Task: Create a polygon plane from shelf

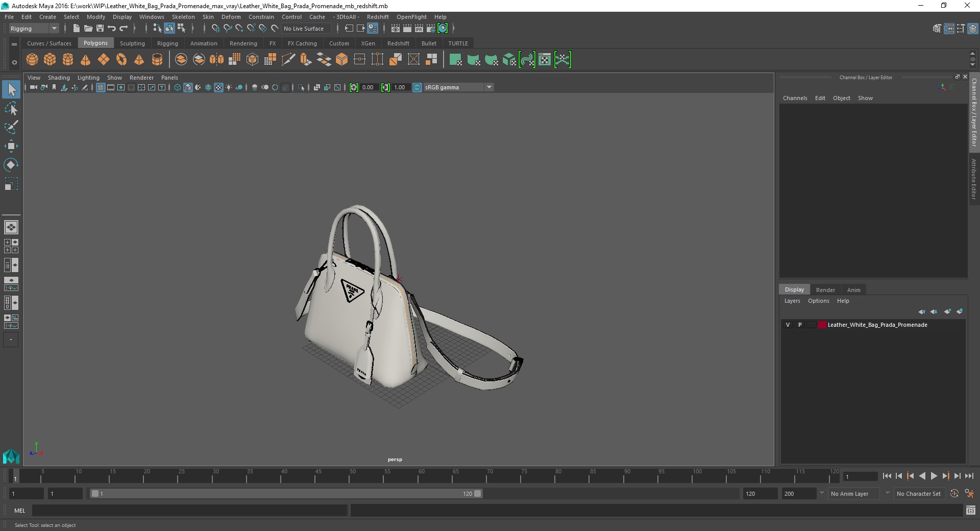Action: (104, 60)
